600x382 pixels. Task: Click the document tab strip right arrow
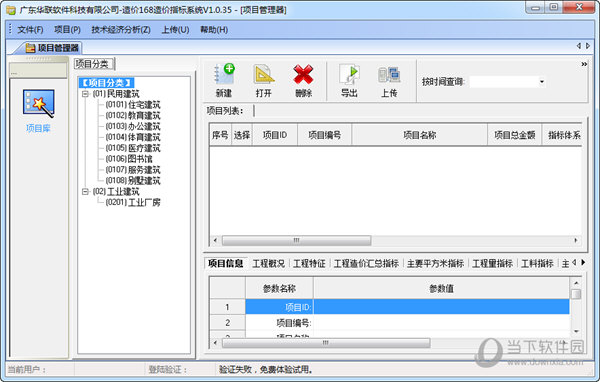588,46
